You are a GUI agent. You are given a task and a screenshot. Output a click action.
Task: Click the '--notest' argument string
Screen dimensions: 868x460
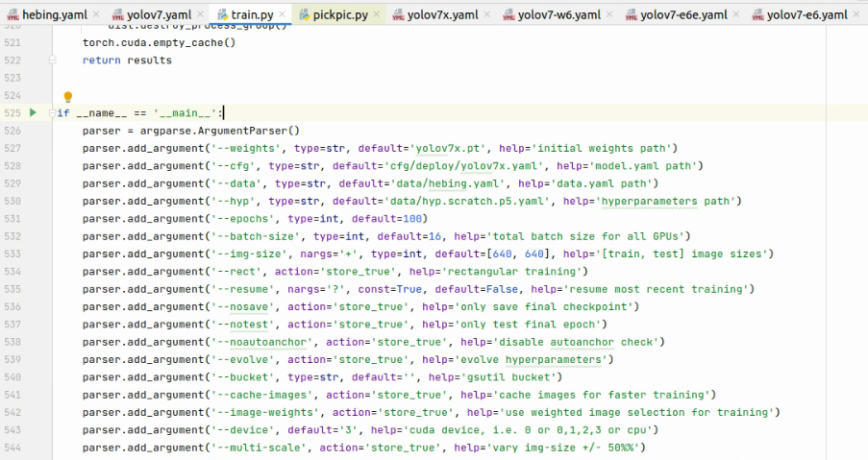click(x=242, y=325)
